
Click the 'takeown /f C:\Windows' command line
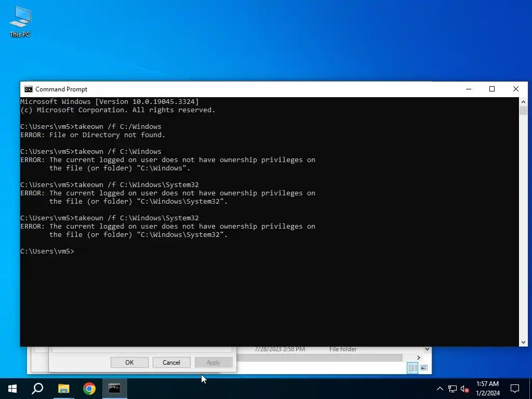91,151
